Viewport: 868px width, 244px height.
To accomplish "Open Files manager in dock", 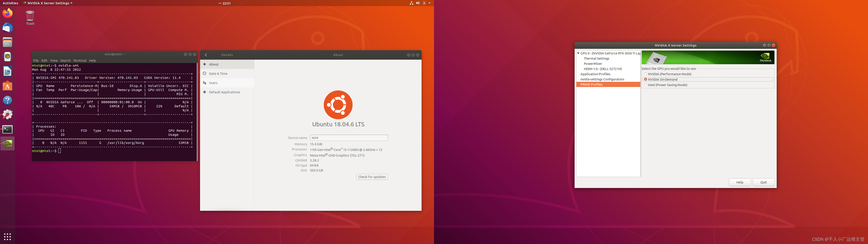I will 7,42.
